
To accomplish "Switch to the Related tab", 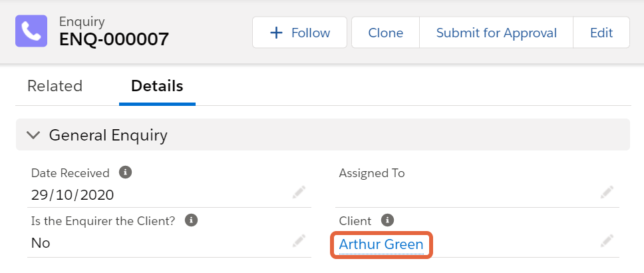I will point(55,86).
